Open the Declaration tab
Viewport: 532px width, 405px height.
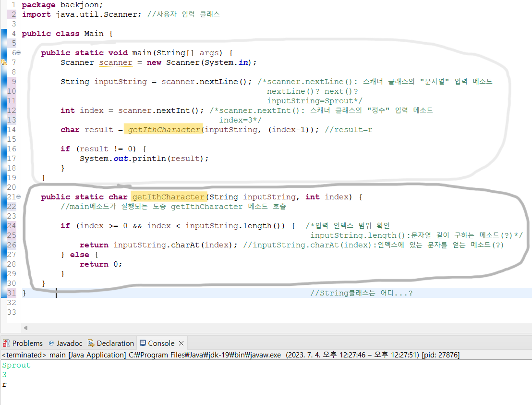pyautogui.click(x=111, y=343)
